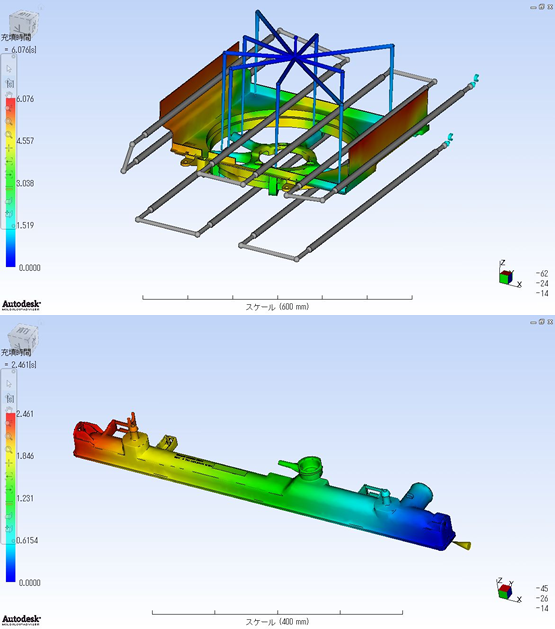Choose the select arrow tool in the lower viewport toolbar
The height and width of the screenshot is (629, 555).
[x=9, y=384]
